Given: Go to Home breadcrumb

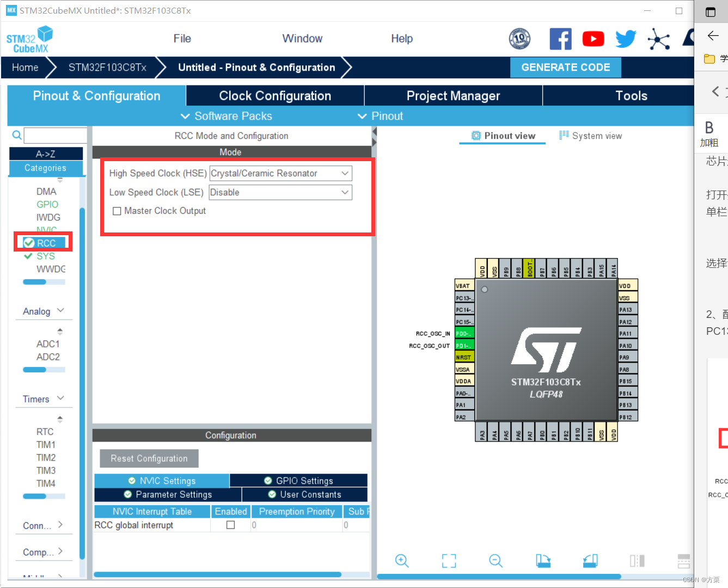Looking at the screenshot, I should [25, 68].
